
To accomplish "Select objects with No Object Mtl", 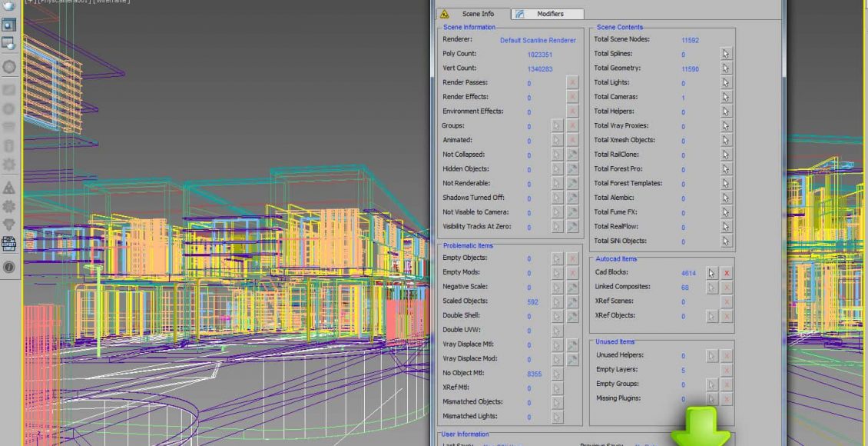I will coord(558,374).
